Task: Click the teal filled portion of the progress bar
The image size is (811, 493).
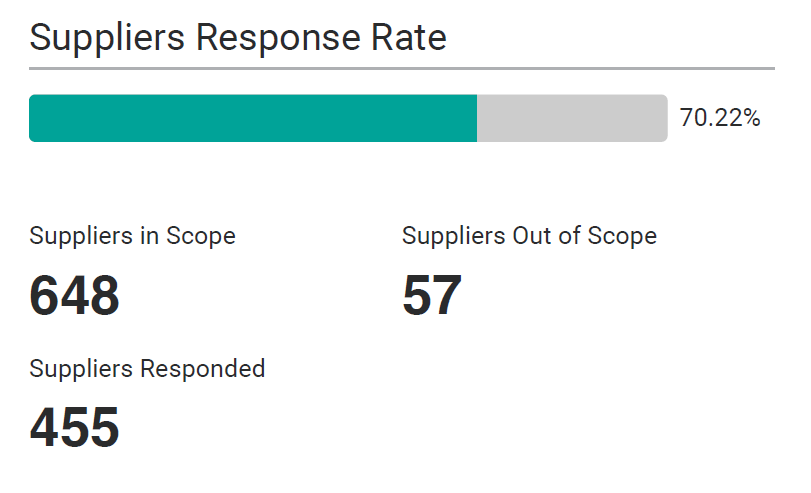Action: pos(252,118)
